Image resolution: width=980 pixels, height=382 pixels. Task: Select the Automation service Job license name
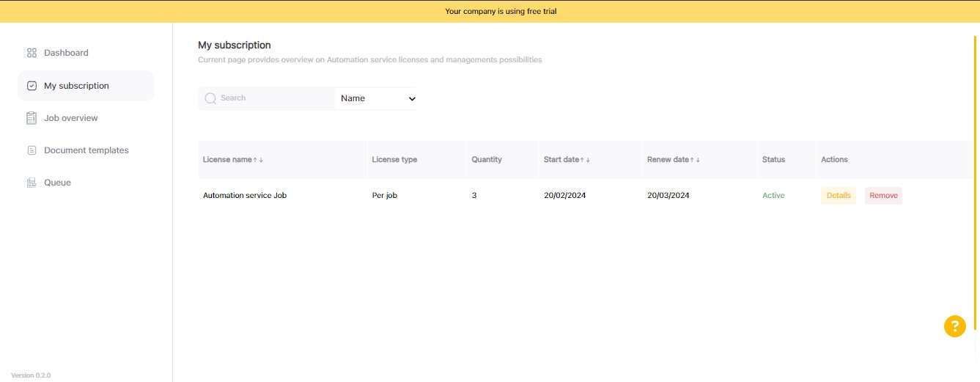point(245,196)
